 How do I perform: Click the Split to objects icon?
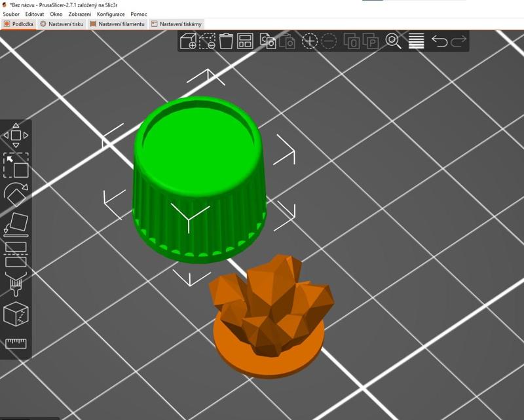352,41
